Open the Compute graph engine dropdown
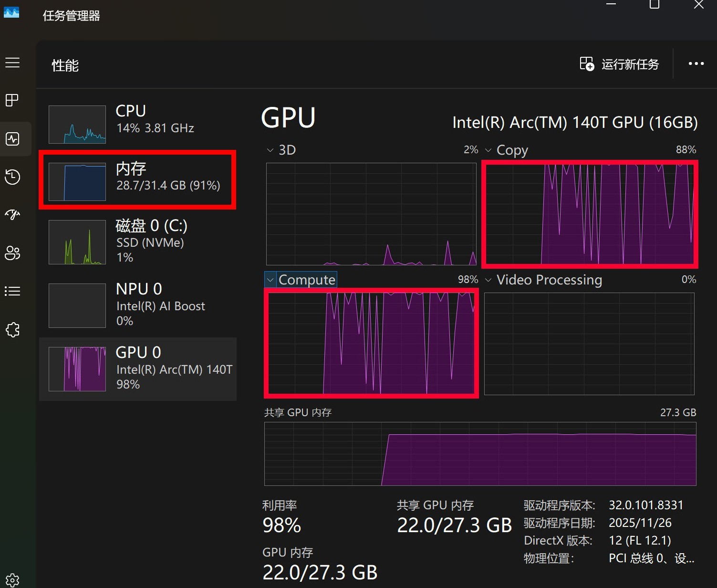Image resolution: width=717 pixels, height=588 pixels. tap(270, 280)
